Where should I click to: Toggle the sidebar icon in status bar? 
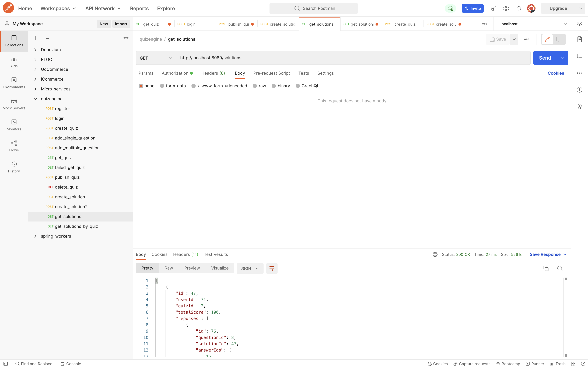[x=6, y=364]
